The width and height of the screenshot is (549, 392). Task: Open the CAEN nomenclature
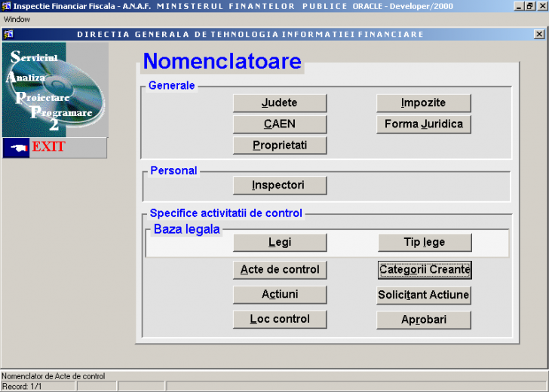(x=279, y=124)
